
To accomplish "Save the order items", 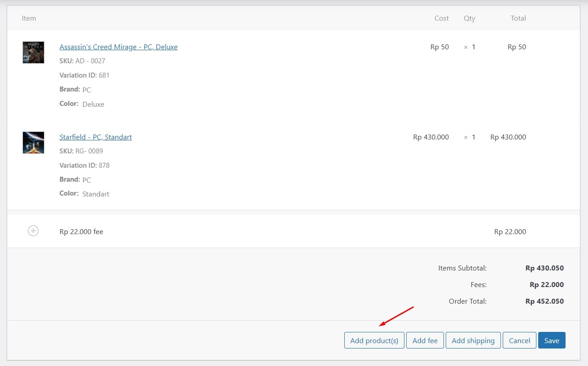I will pyautogui.click(x=552, y=340).
